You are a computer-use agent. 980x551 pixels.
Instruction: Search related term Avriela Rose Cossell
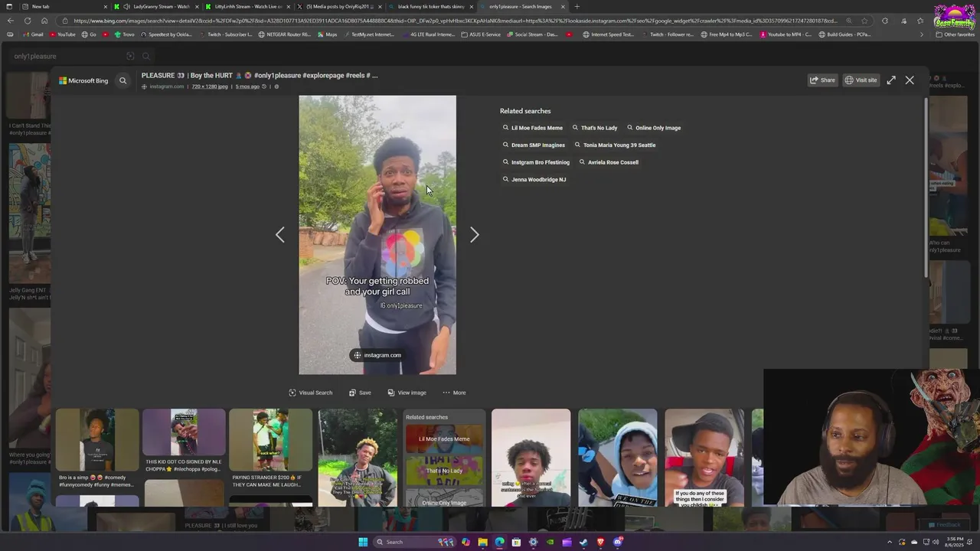609,162
